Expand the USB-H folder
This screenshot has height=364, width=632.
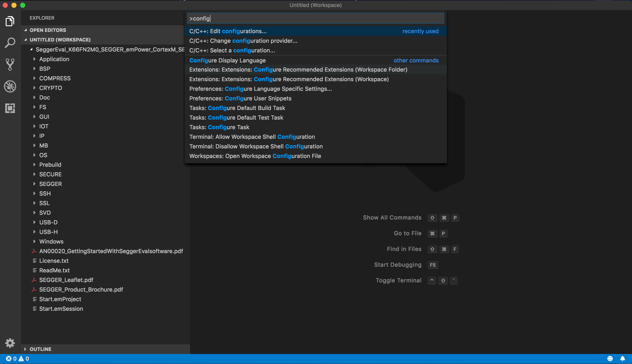(48, 232)
